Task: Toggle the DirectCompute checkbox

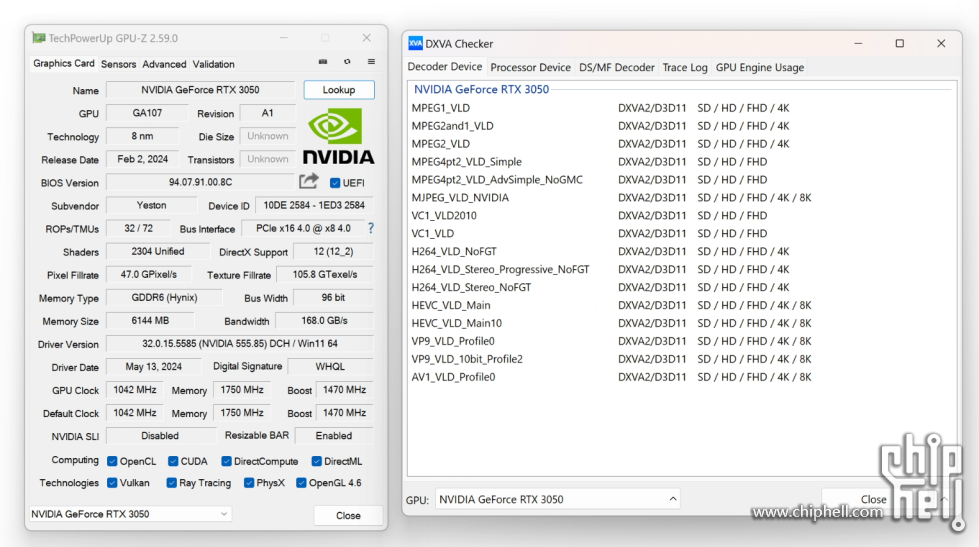Action: 227,461
